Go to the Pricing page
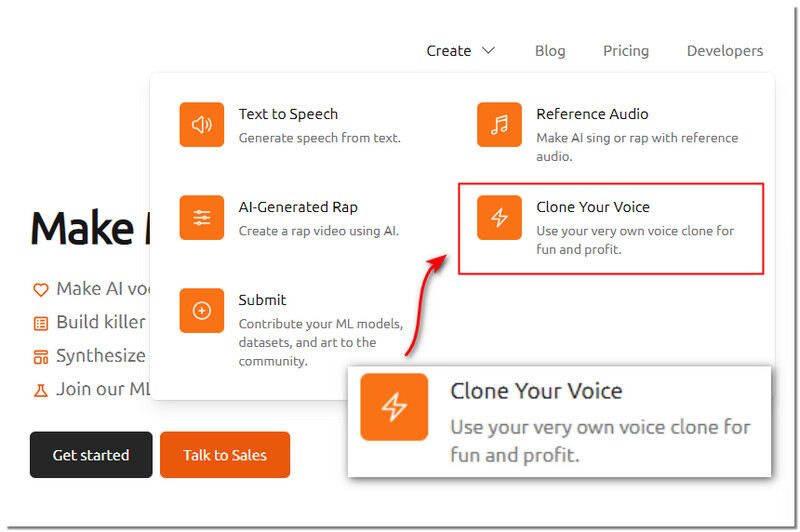This screenshot has height=532, width=800. (626, 51)
